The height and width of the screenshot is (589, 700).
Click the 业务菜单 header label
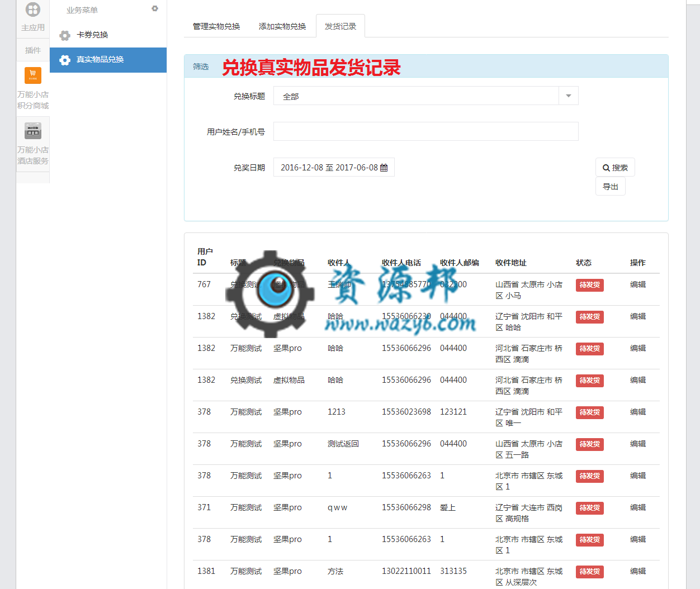point(82,10)
